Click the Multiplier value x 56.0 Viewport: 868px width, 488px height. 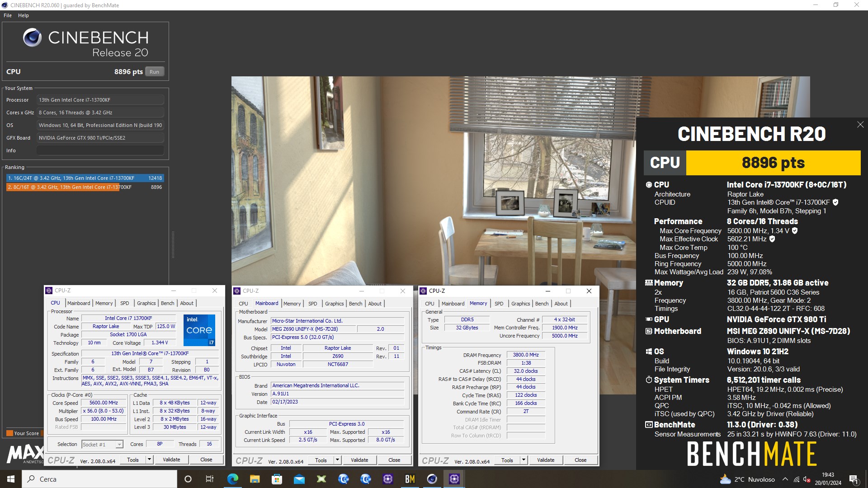[104, 411]
